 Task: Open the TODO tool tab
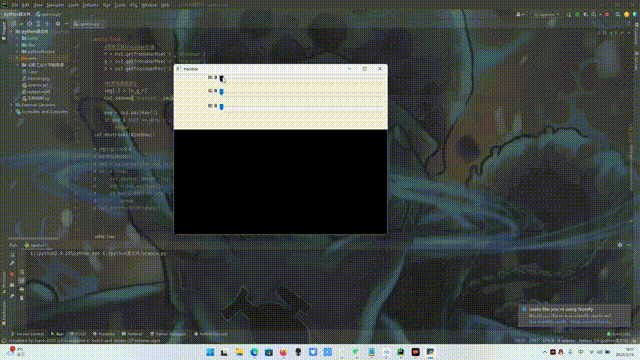(x=79, y=334)
